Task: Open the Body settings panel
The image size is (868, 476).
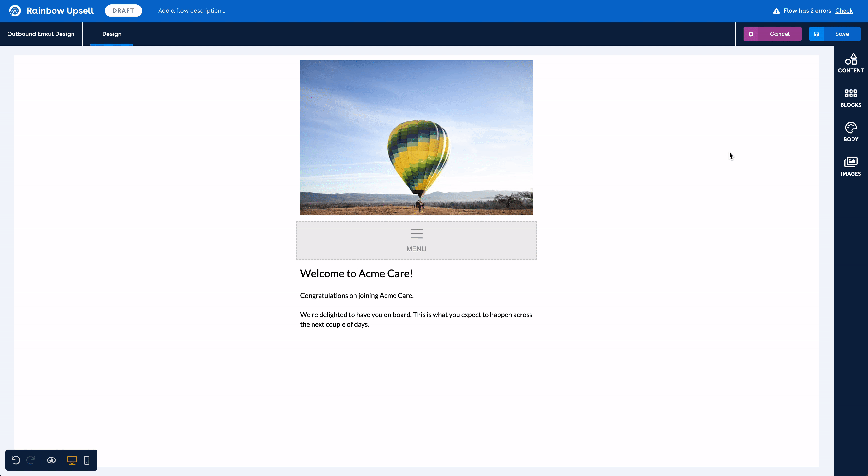Action: [851, 132]
